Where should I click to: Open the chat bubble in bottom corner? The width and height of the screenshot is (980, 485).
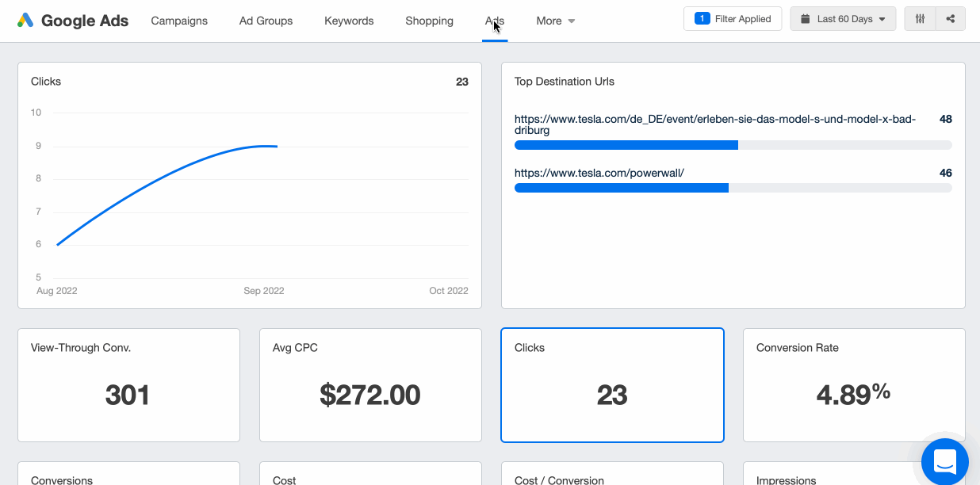944,461
